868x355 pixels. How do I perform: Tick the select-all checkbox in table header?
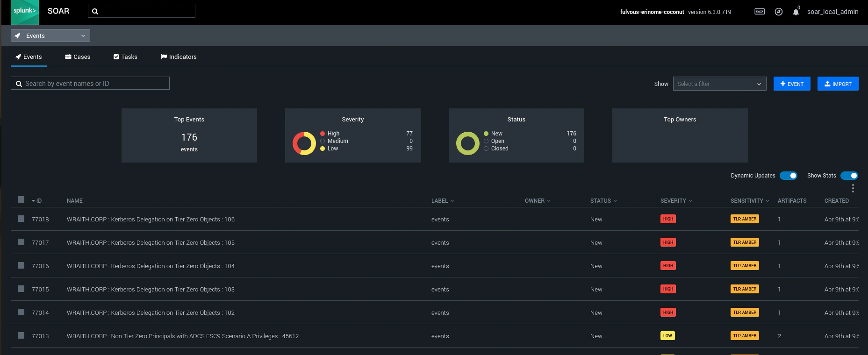[21, 199]
